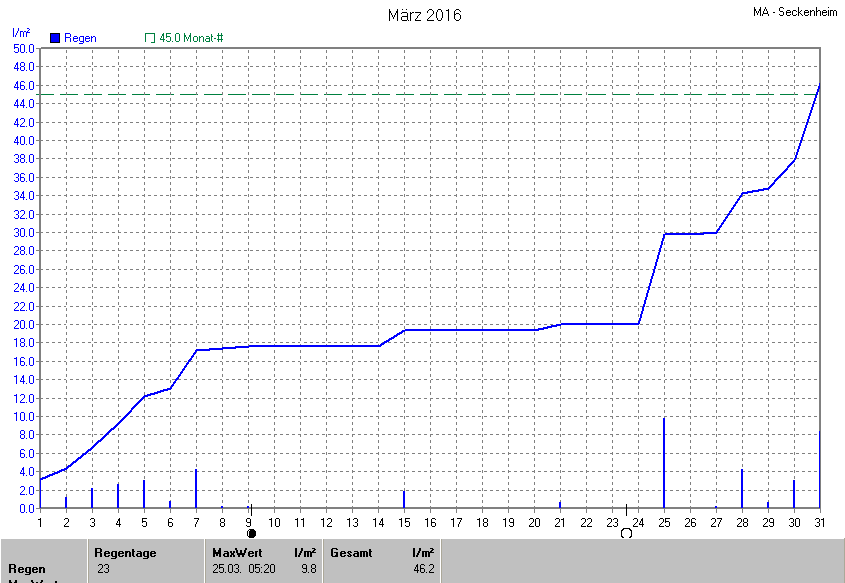Select the Regen legend label
The height and width of the screenshot is (583, 845).
coord(80,38)
